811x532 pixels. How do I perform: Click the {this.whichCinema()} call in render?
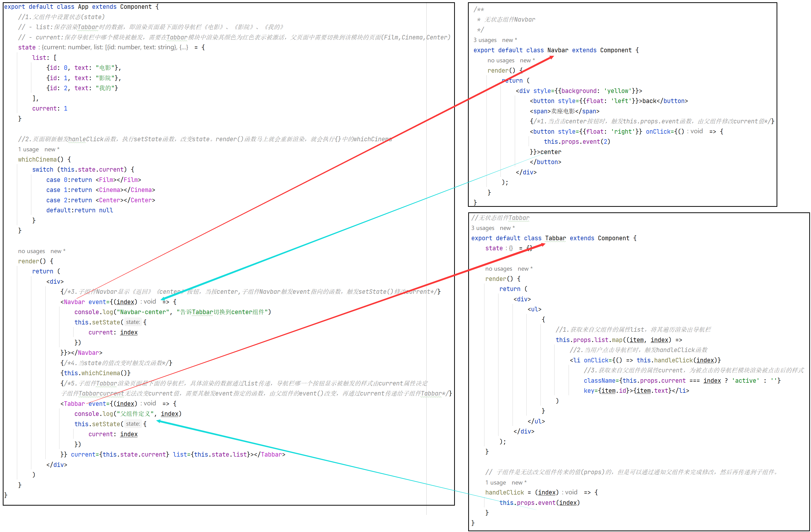(x=96, y=373)
